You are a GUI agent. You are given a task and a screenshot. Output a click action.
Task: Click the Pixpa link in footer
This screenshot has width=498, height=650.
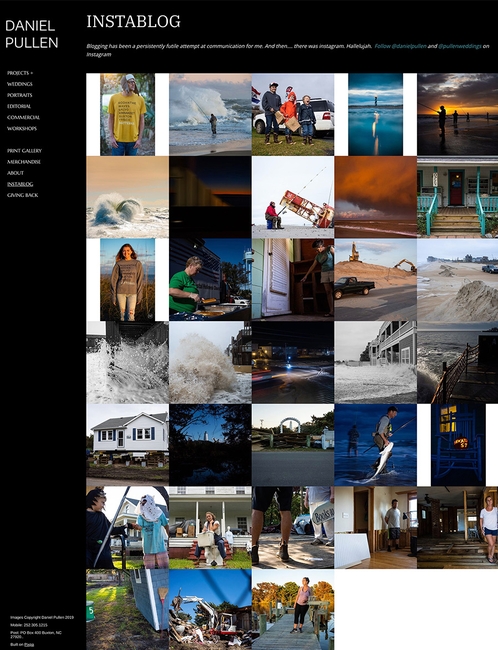pos(29,645)
